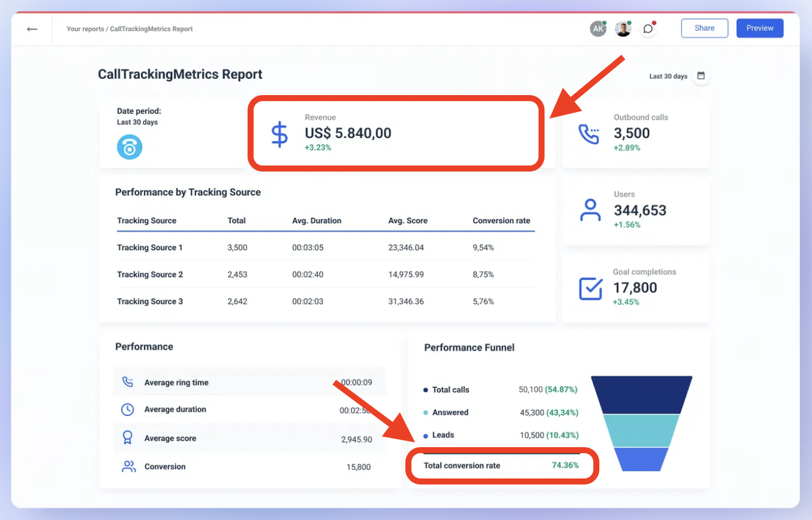812x520 pixels.
Task: Click the Average duration clock icon
Action: (x=127, y=409)
